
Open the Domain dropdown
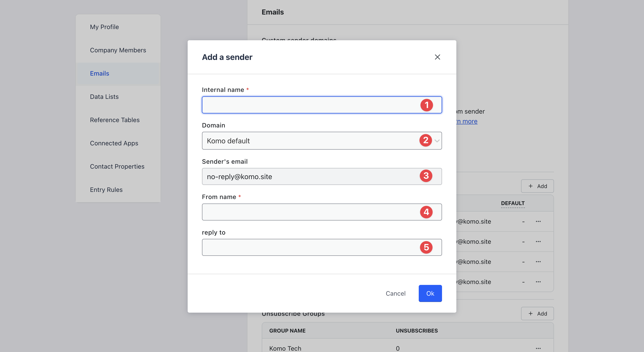[310, 141]
